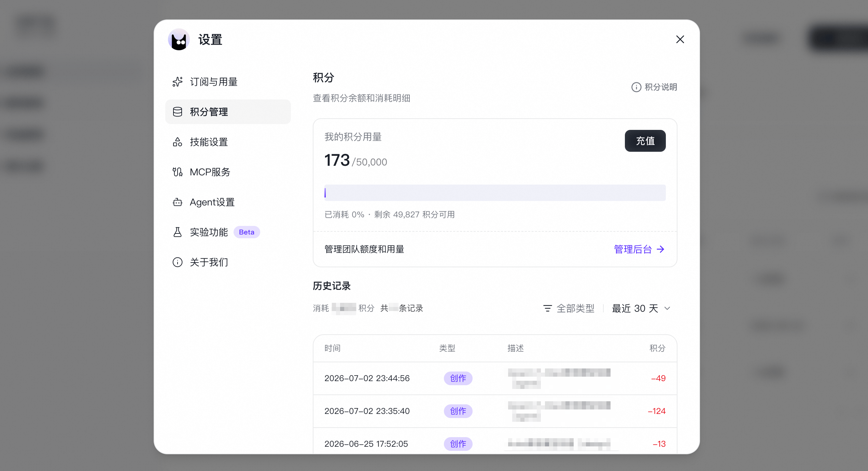Click the 历史记录 heading

point(332,286)
